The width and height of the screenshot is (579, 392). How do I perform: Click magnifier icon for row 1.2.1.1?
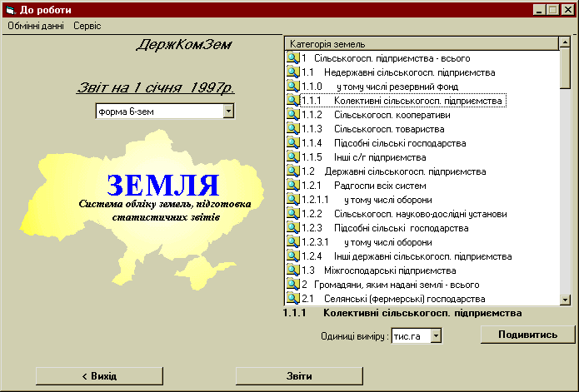(x=292, y=200)
